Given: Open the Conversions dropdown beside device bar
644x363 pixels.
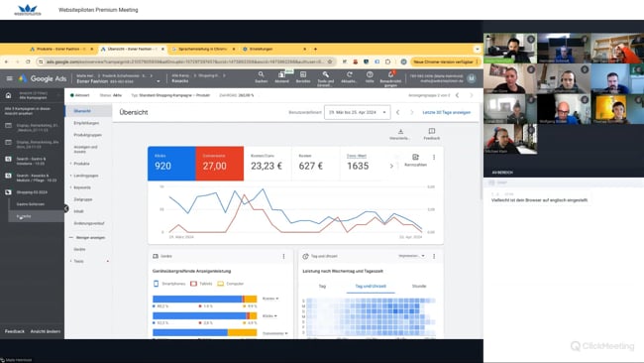Looking at the screenshot, I should pyautogui.click(x=274, y=333).
